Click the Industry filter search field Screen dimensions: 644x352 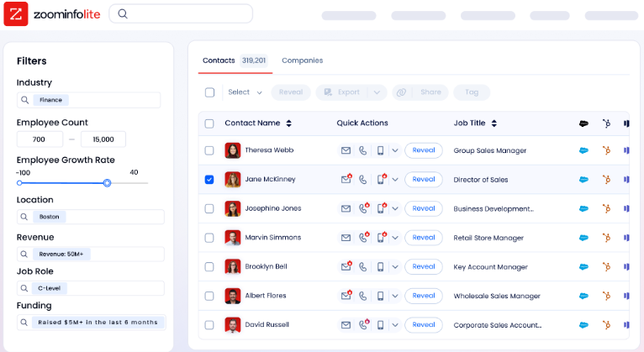coord(88,100)
